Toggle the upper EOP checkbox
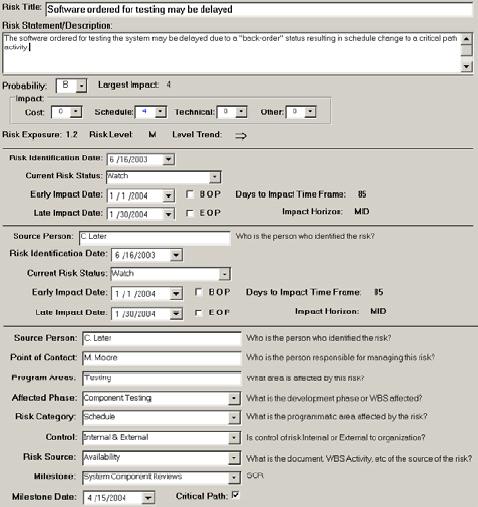This screenshot has width=478, height=507. point(190,213)
